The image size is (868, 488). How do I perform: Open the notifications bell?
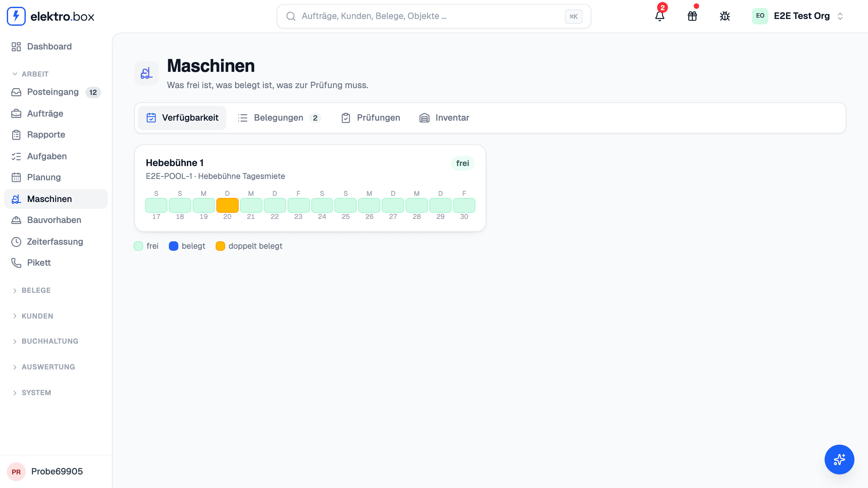tap(660, 16)
